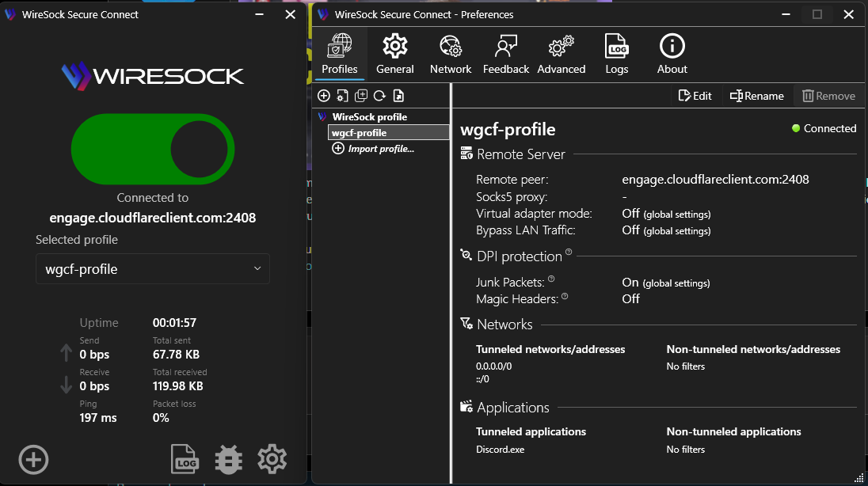The width and height of the screenshot is (868, 486).
Task: Click the Edit profile button
Action: pyautogui.click(x=695, y=96)
